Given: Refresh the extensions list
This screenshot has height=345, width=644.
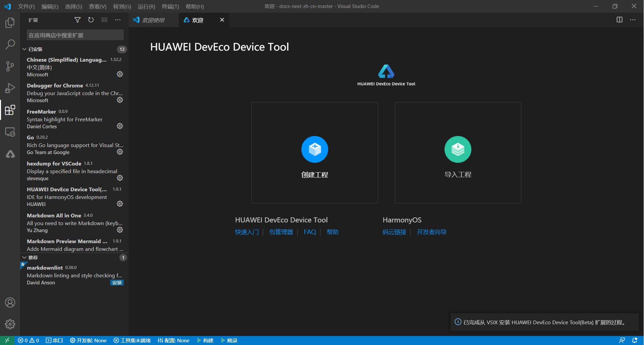Looking at the screenshot, I should click(91, 20).
